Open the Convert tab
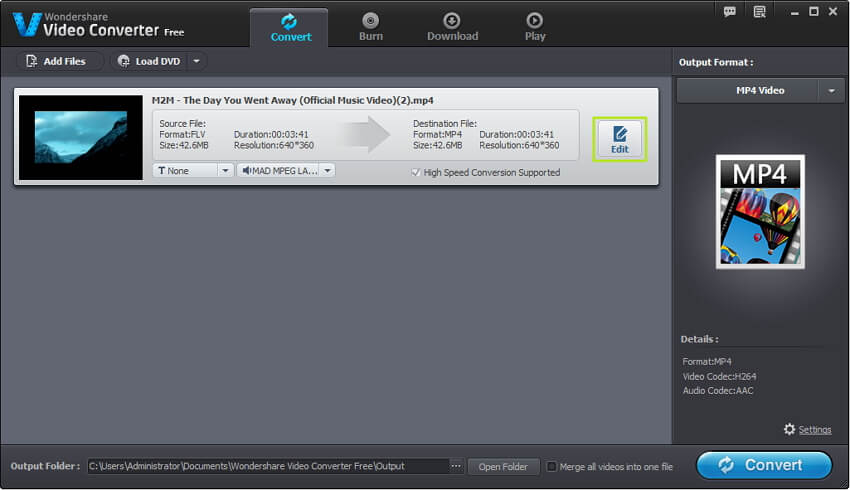The height and width of the screenshot is (490, 850). [x=289, y=28]
